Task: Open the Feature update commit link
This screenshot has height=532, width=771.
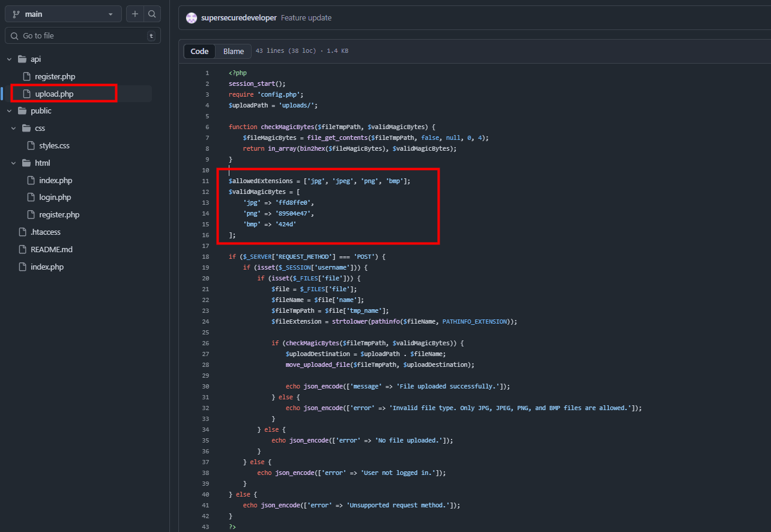Action: point(306,18)
